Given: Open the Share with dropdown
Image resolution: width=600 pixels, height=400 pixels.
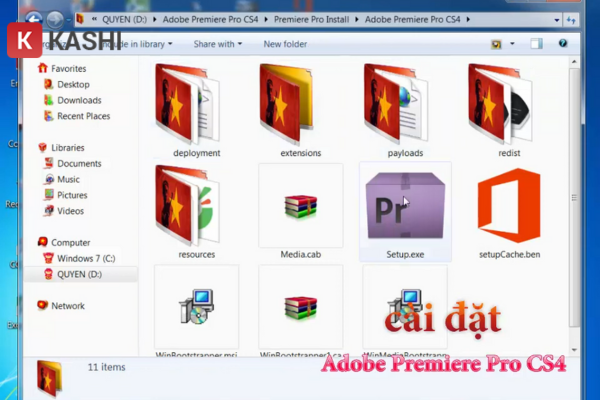Looking at the screenshot, I should click(x=218, y=44).
